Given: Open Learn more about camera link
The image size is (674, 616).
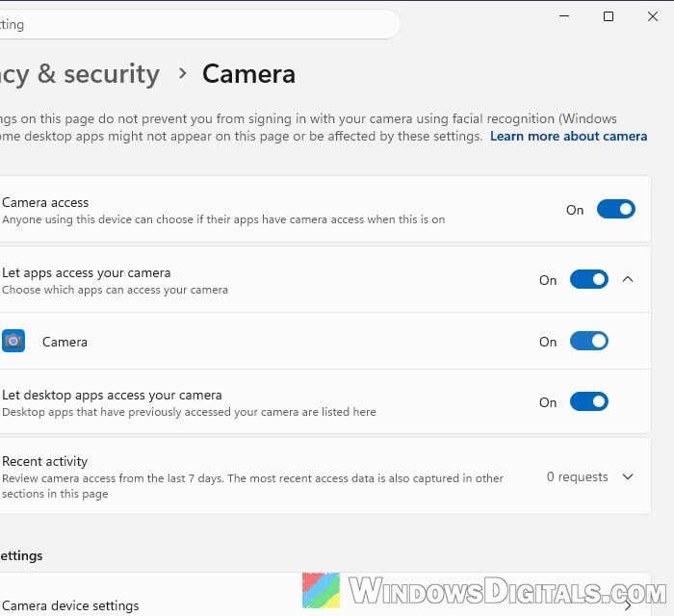Looking at the screenshot, I should pos(568,136).
